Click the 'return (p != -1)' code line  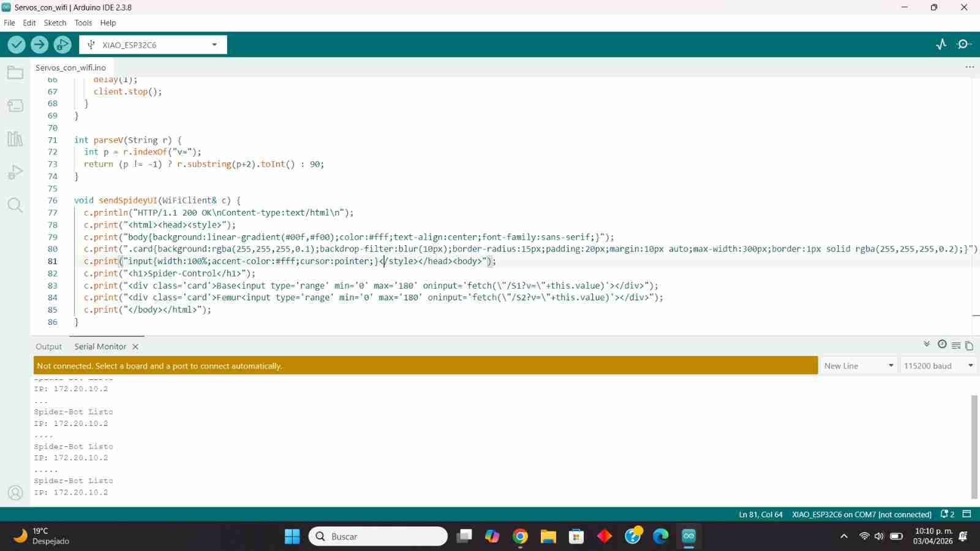pos(204,164)
